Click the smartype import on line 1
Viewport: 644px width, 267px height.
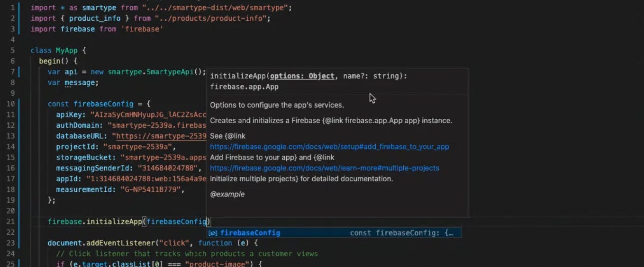(x=161, y=8)
